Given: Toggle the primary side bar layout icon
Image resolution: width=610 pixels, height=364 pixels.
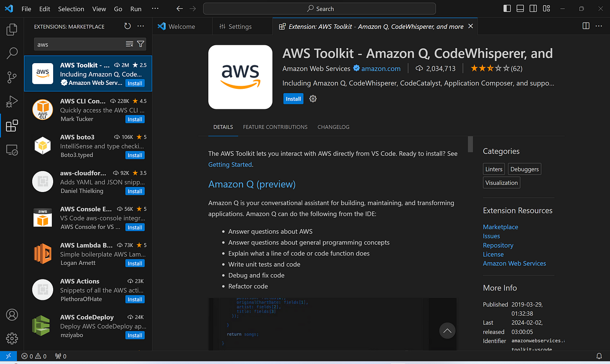Looking at the screenshot, I should coord(507,8).
